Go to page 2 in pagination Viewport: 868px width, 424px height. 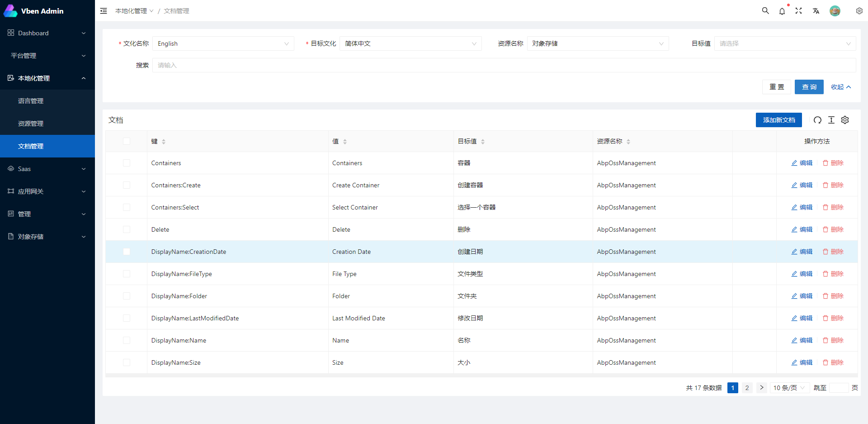(747, 388)
